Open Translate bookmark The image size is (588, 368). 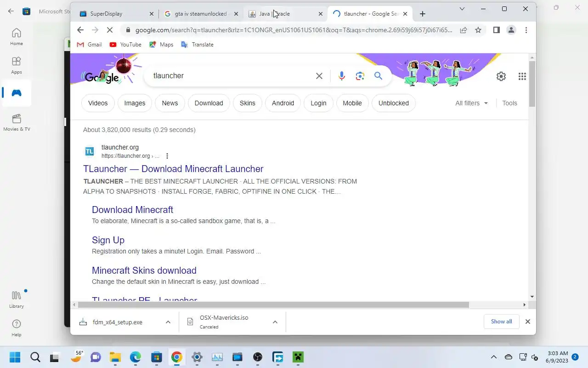(x=197, y=45)
